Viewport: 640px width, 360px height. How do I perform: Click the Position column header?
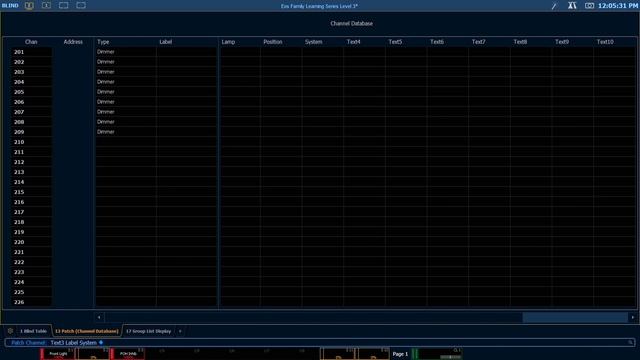pos(273,42)
